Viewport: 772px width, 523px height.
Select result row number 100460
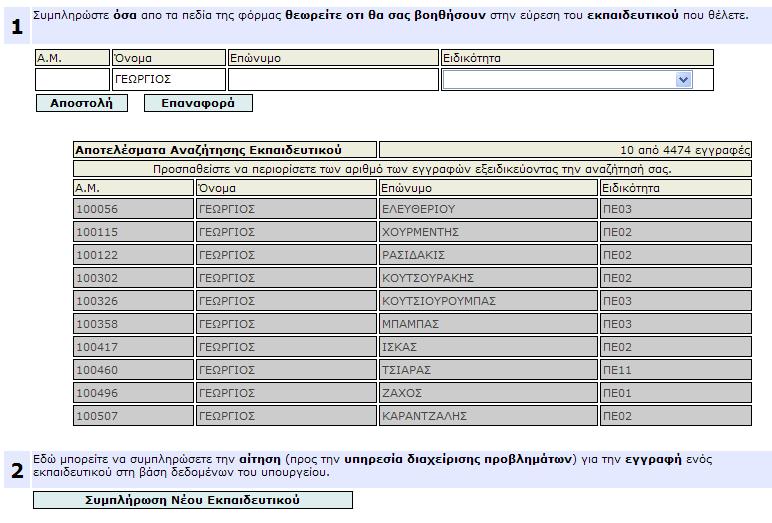tap(412, 370)
